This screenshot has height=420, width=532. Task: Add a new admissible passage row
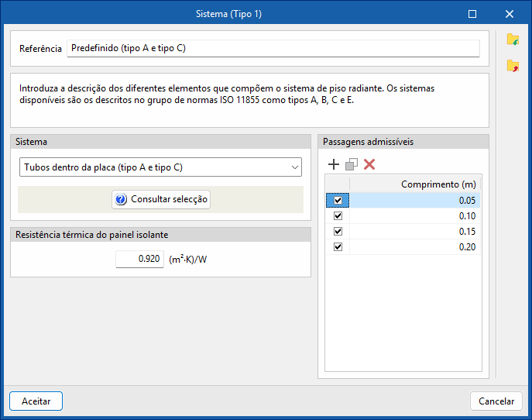coord(334,164)
